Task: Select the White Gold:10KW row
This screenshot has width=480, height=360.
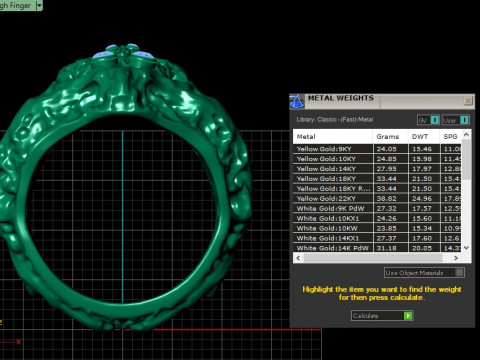Action: pyautogui.click(x=378, y=228)
